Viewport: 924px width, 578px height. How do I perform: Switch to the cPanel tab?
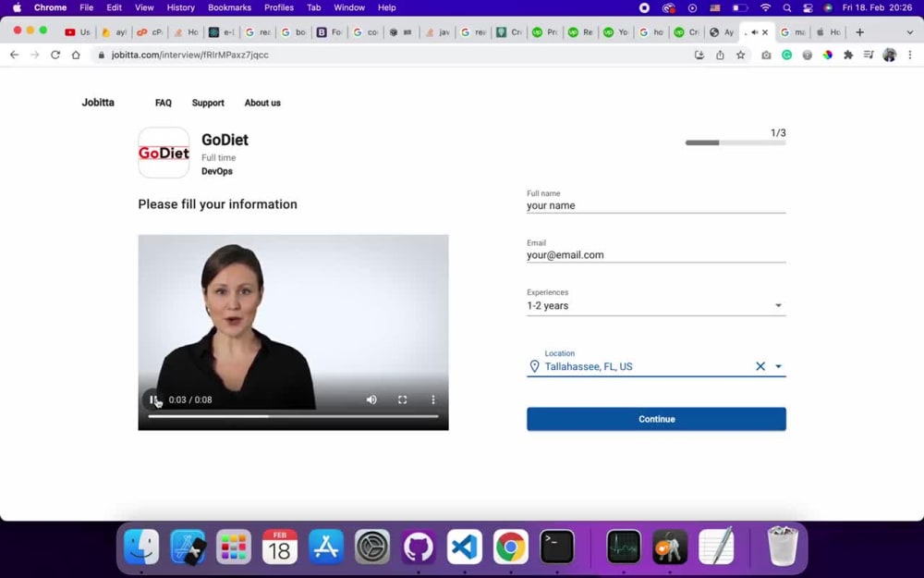click(149, 32)
